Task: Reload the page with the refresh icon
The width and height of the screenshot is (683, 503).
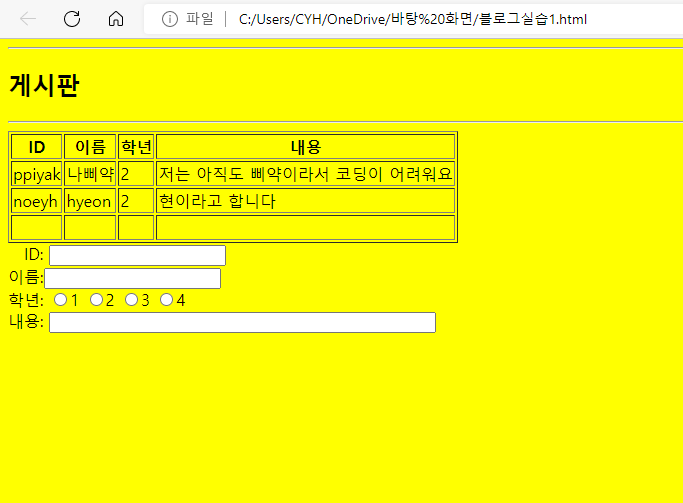Action: click(72, 19)
